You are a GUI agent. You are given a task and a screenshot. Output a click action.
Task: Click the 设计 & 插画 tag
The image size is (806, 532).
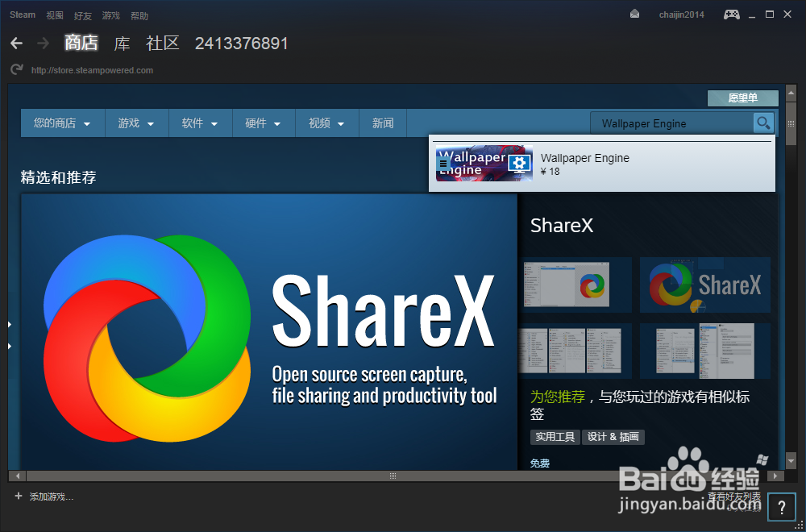pyautogui.click(x=613, y=437)
